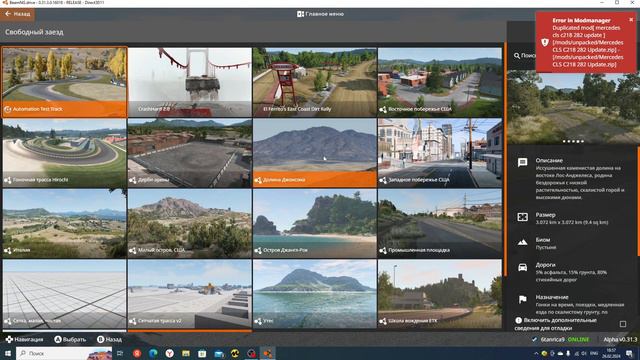Open Microsoft Edge from the taskbar
This screenshot has height=360, width=640.
point(153,353)
